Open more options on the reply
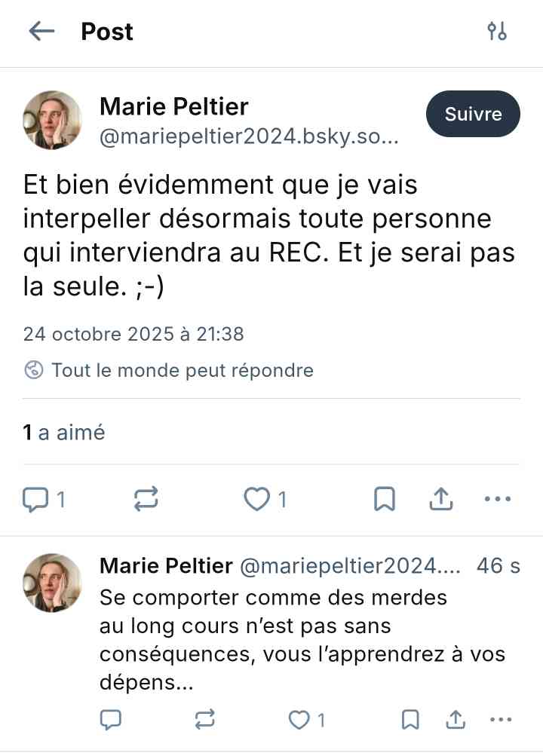This screenshot has height=756, width=543. pyautogui.click(x=501, y=720)
